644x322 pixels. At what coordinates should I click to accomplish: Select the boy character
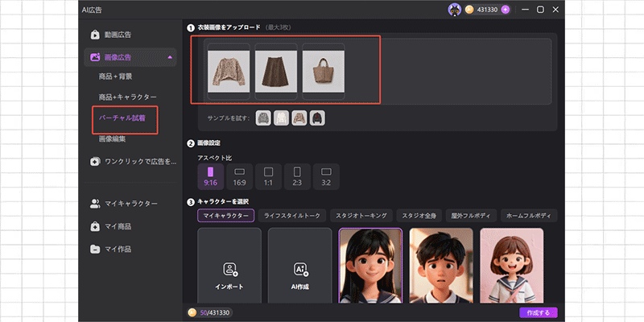pos(441,266)
